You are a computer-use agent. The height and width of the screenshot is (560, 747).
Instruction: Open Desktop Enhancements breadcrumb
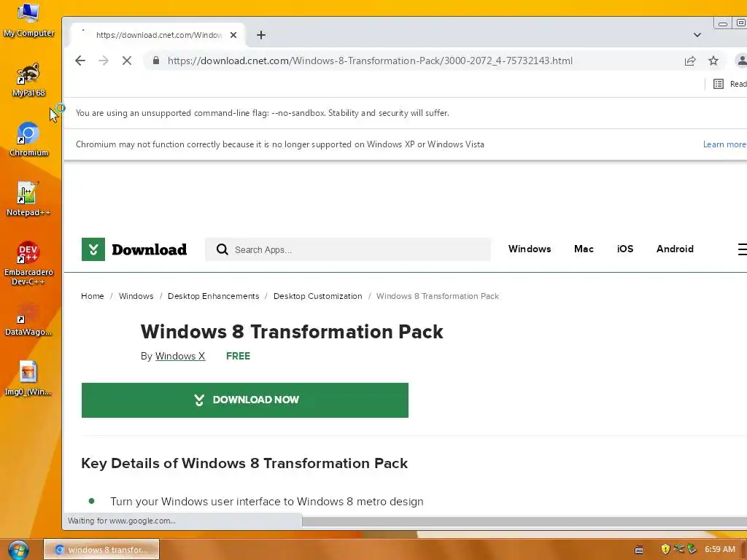pyautogui.click(x=214, y=296)
